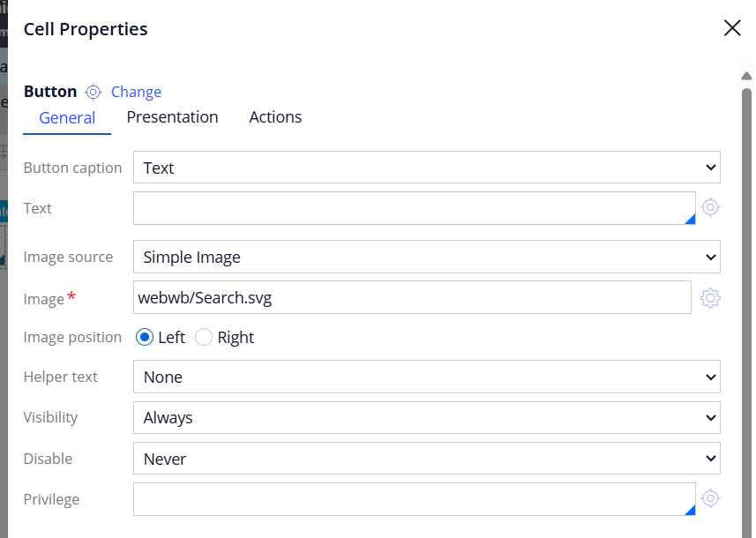Switch to the Presentation tab
The image size is (756, 538).
tap(172, 117)
